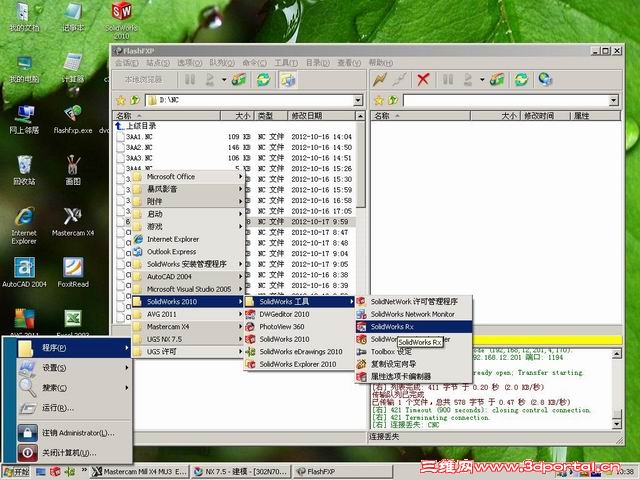Click 上级目录 parent directory row
Viewport: 640px width, 480px height.
click(136, 126)
